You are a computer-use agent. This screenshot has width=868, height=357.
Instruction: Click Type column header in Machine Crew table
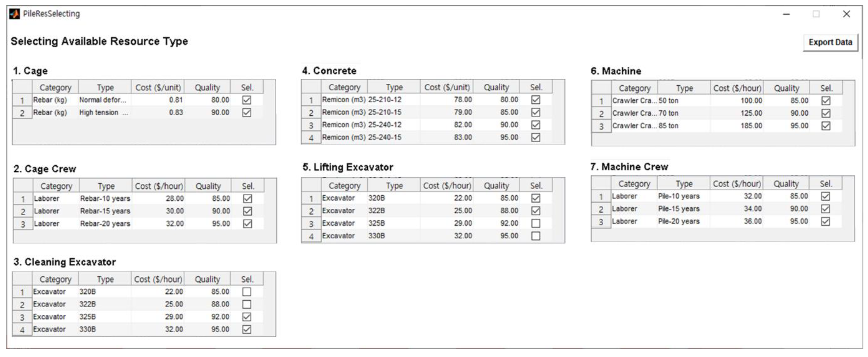pos(684,184)
